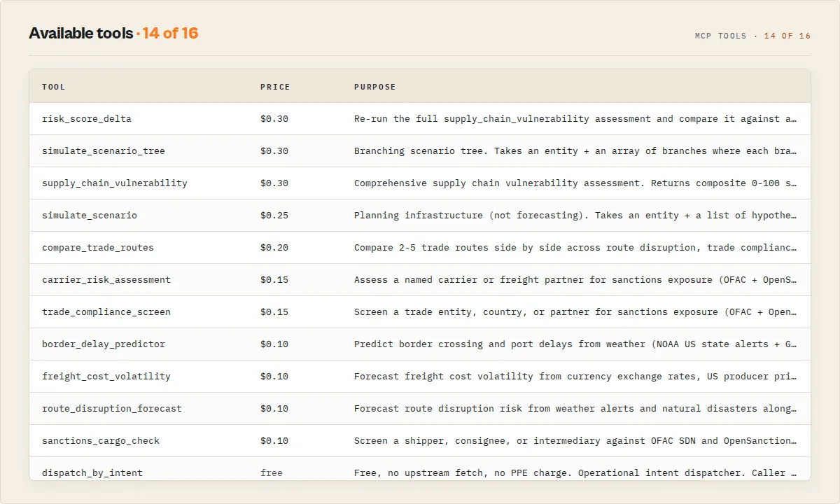The width and height of the screenshot is (840, 504).
Task: Click purpose text starting 'Branching scenario tree'
Action: pos(575,151)
